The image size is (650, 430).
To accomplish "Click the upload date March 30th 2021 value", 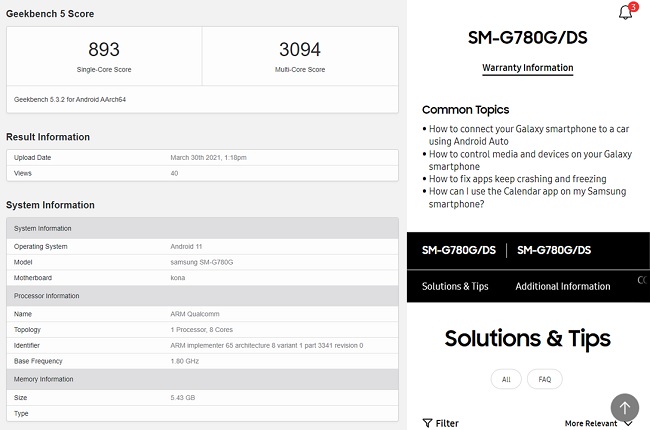I will tap(208, 158).
